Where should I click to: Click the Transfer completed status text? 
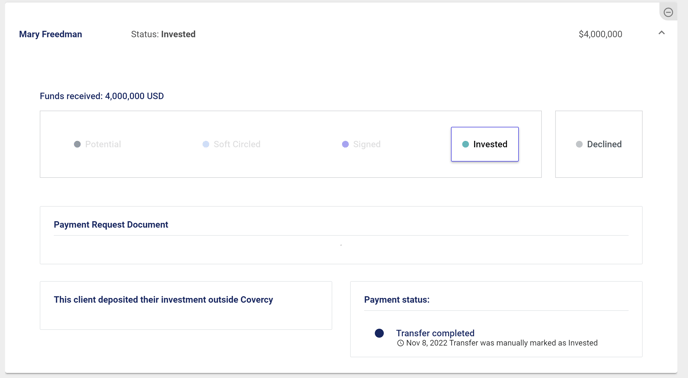tap(435, 333)
